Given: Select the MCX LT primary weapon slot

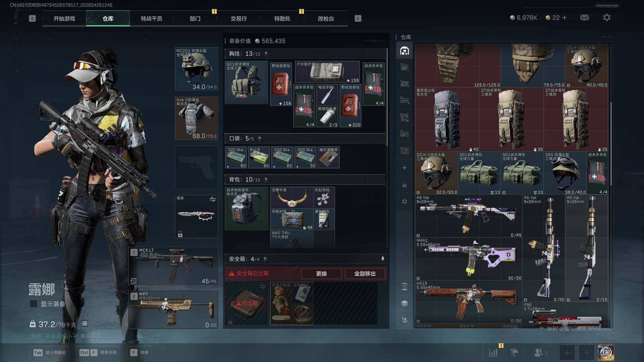Looking at the screenshot, I should pos(174,266).
